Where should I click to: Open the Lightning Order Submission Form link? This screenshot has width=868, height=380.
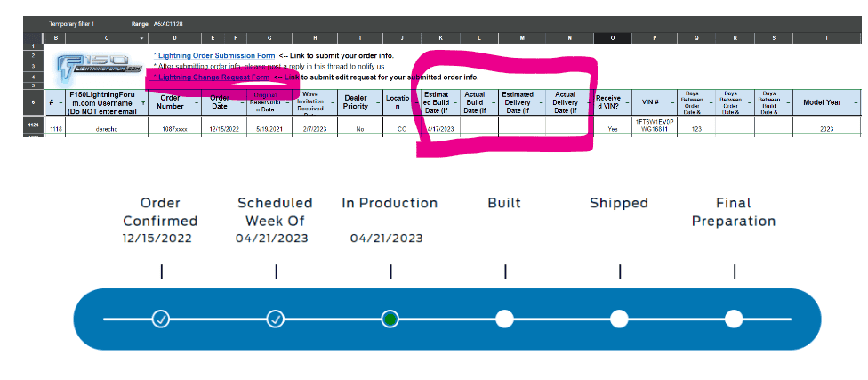click(x=215, y=56)
